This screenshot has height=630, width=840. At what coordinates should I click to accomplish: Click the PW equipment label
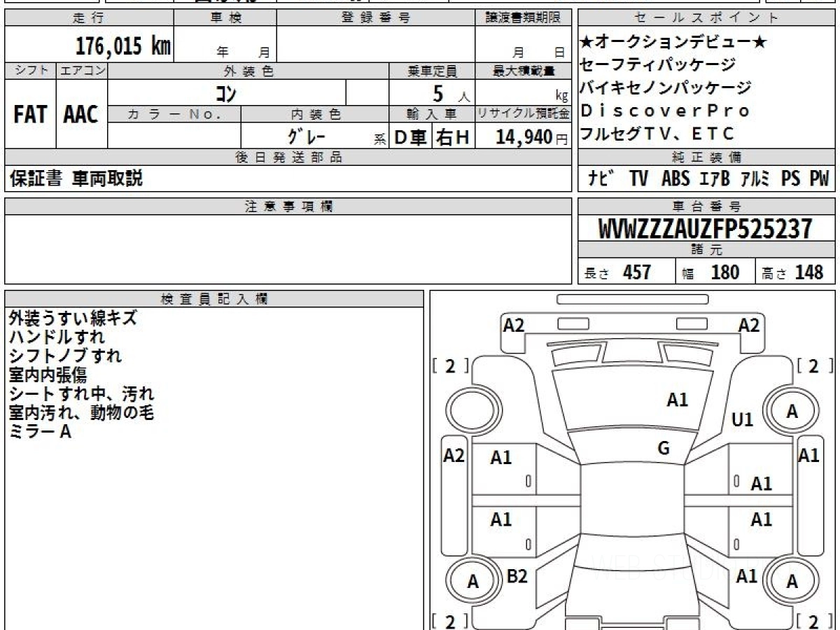(x=819, y=178)
